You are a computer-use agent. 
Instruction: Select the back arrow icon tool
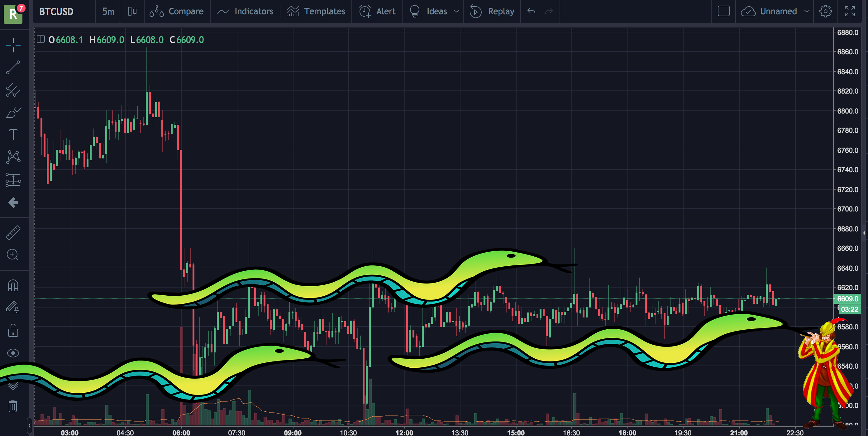point(13,202)
